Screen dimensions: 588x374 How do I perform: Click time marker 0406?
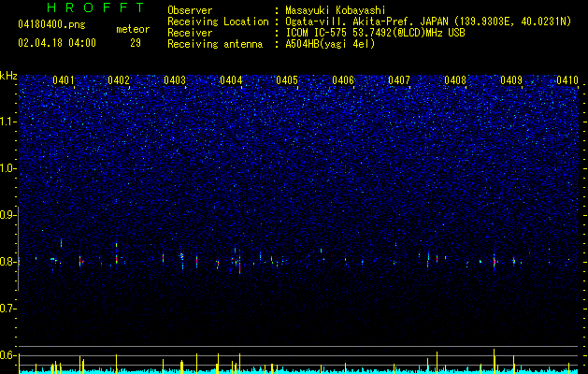(343, 80)
